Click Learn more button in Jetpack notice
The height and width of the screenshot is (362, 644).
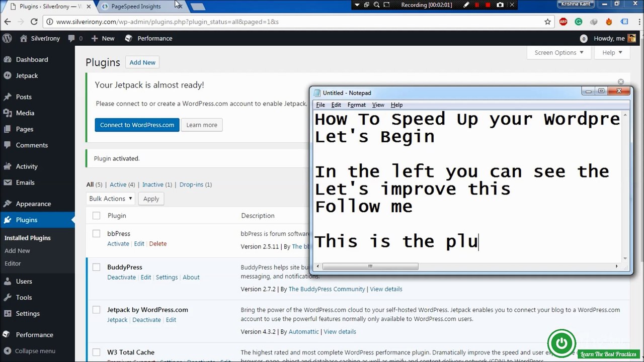point(202,125)
